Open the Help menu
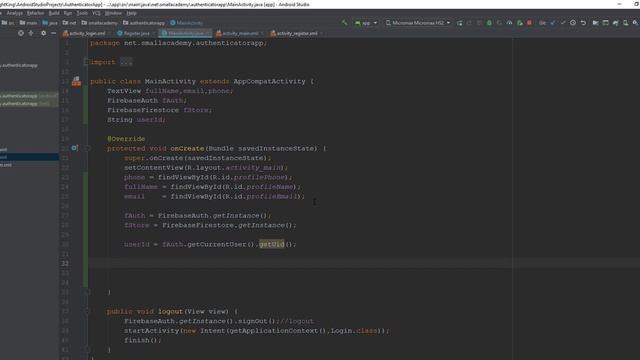 pyautogui.click(x=131, y=13)
